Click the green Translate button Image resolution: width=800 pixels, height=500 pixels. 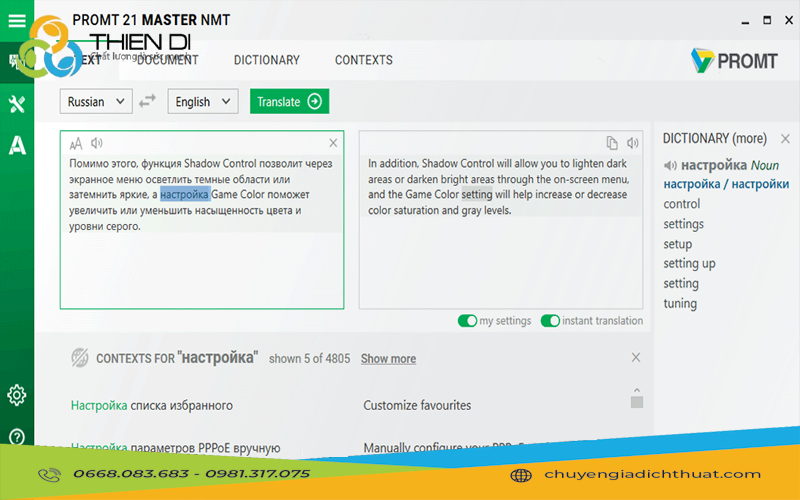pos(289,101)
